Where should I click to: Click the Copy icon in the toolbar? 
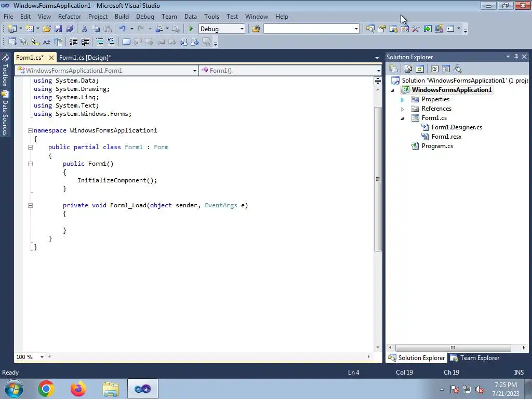[x=96, y=29]
